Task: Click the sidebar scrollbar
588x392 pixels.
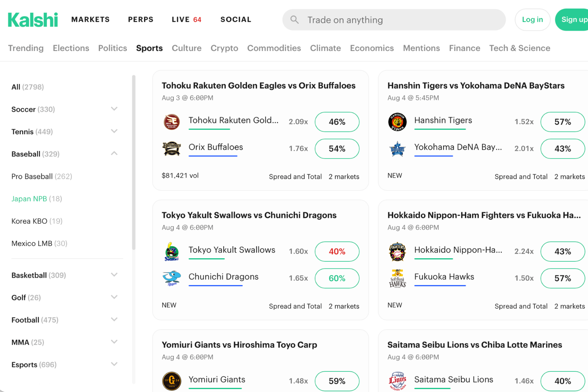Action: (x=134, y=162)
